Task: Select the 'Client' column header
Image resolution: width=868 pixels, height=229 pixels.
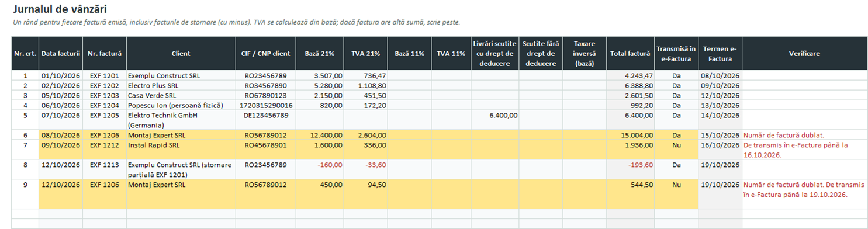Action: tap(181, 53)
